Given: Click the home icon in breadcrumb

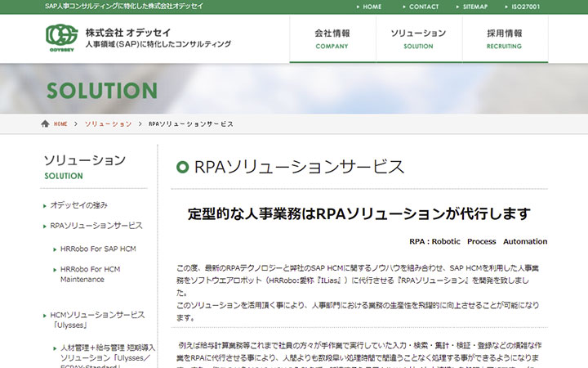Looking at the screenshot, I should pos(45,123).
